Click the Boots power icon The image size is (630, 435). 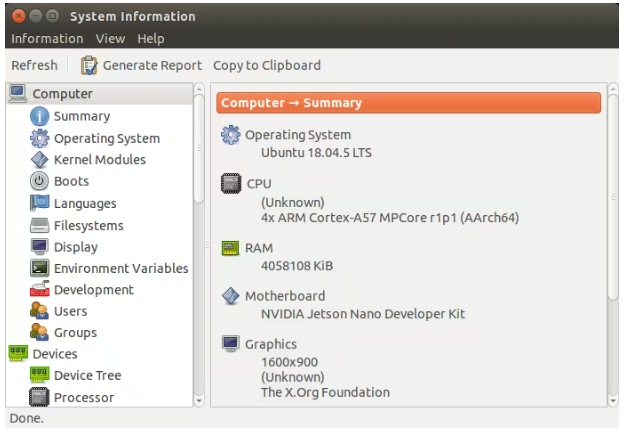click(x=40, y=182)
